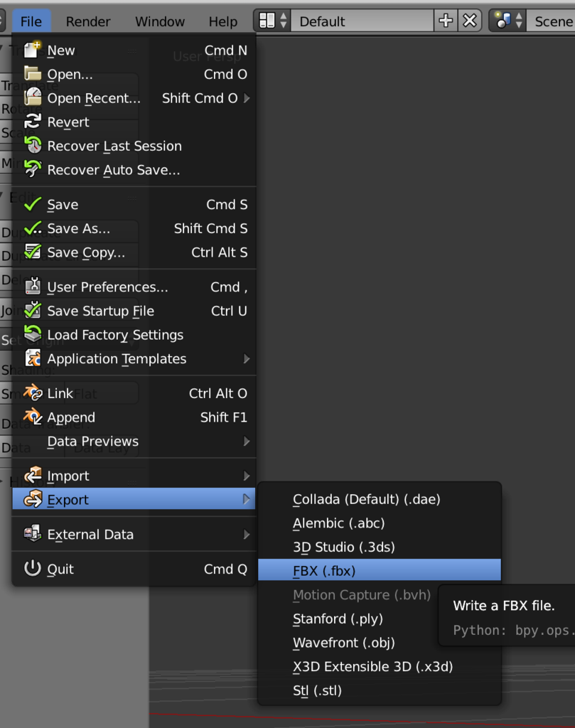Viewport: 575px width, 728px height.
Task: Click the Export arrow icon
Action: [33, 499]
